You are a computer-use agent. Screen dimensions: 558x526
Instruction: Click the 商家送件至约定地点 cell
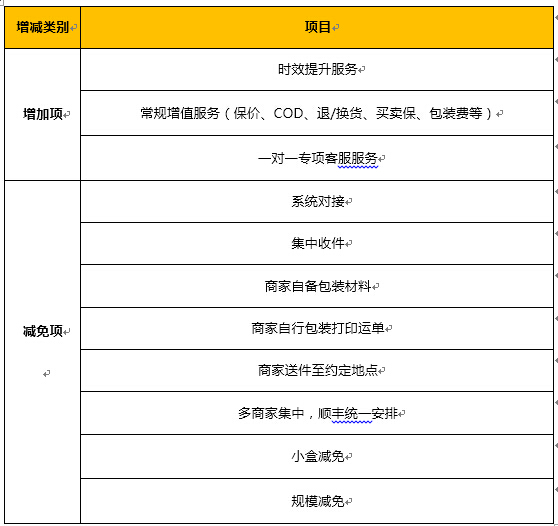click(x=317, y=370)
